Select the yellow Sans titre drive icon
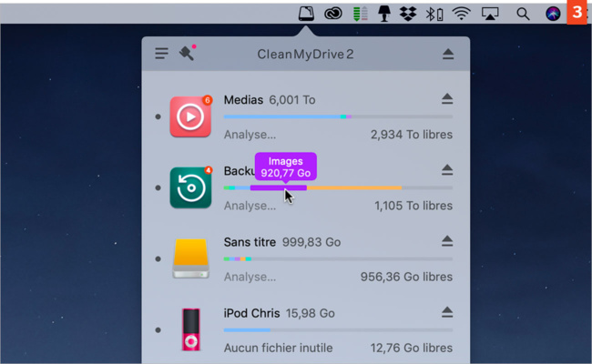The height and width of the screenshot is (364, 592). (190, 258)
